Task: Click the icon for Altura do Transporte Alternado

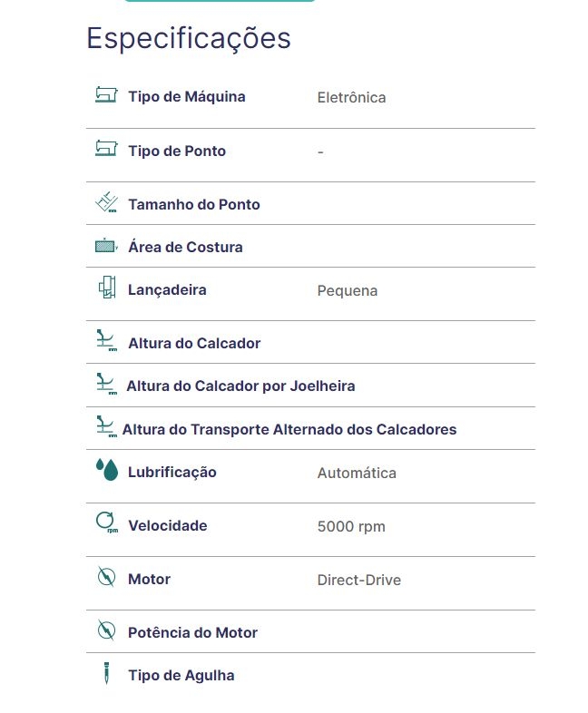Action: tap(106, 427)
